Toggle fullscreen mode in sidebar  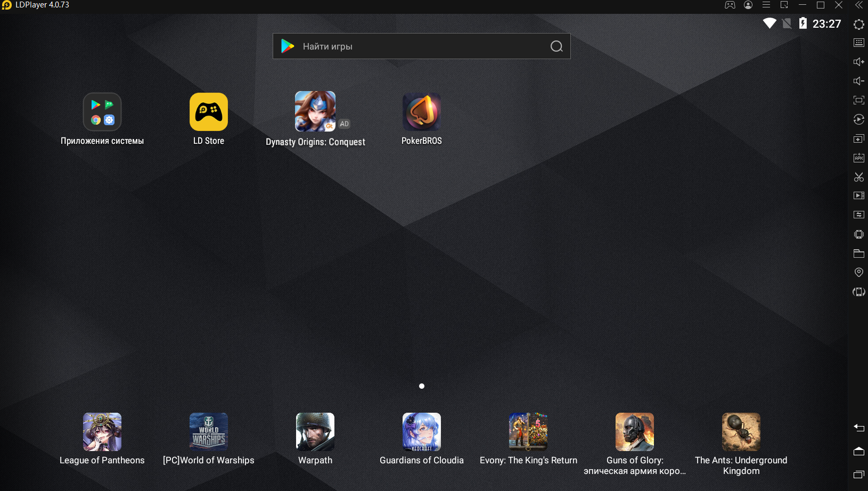click(859, 100)
